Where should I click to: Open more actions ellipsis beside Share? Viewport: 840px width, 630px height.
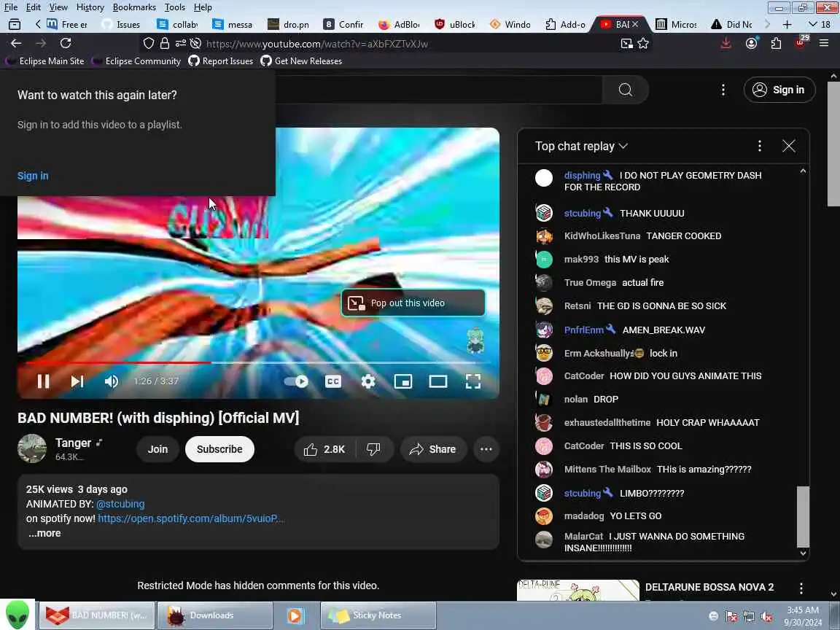point(486,449)
